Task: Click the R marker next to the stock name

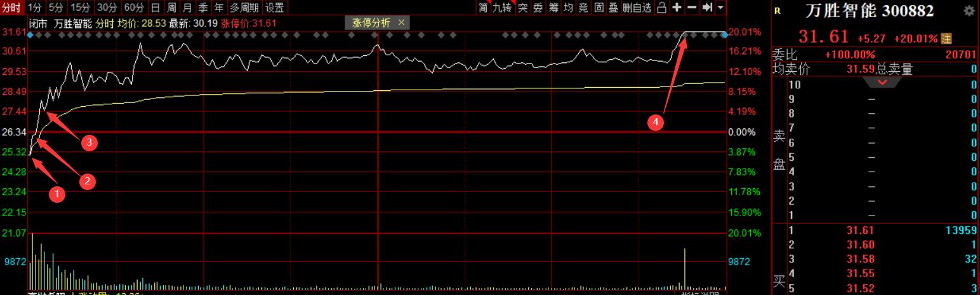Action: pos(778,11)
